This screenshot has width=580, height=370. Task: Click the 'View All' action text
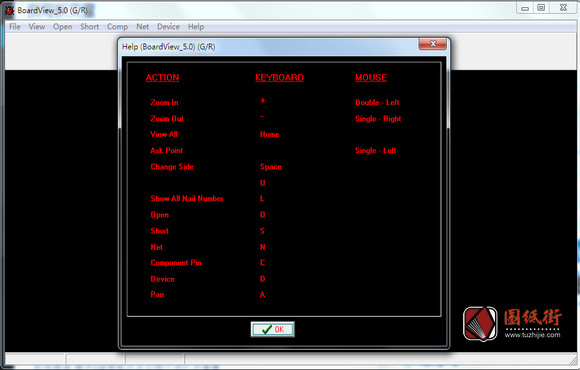164,134
